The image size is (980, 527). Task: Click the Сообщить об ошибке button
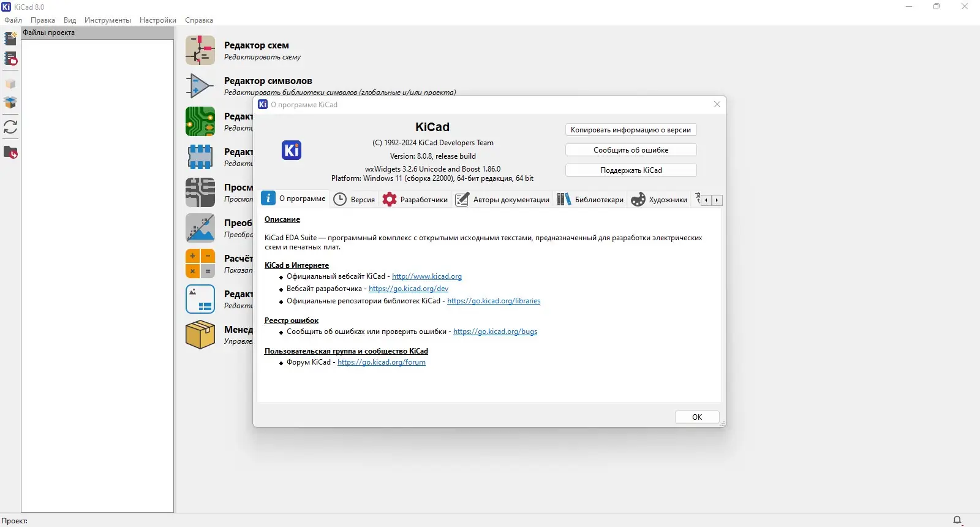tap(631, 150)
